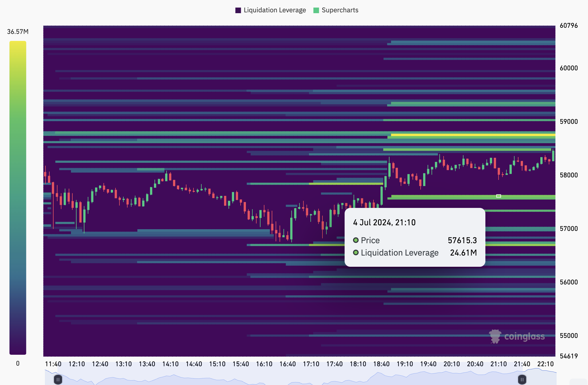Click the 12:10 time axis label
The width and height of the screenshot is (588, 385).
(x=77, y=364)
